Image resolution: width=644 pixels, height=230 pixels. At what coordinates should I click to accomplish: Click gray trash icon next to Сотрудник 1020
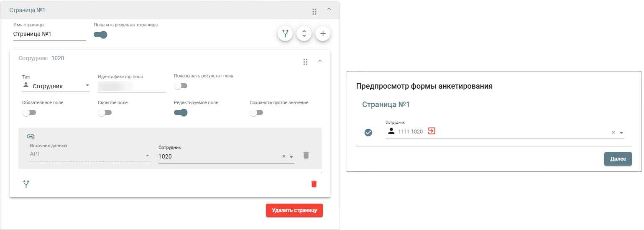click(x=306, y=155)
